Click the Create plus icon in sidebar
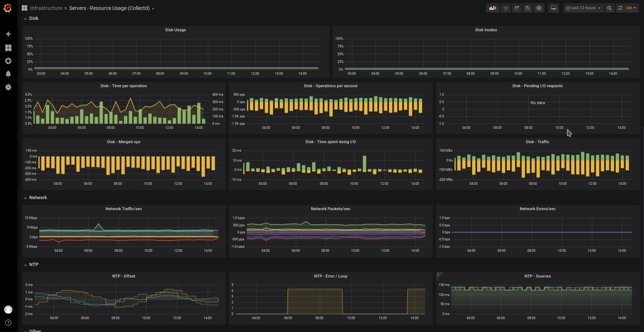Viewport: 644px width, 332px height. point(8,34)
